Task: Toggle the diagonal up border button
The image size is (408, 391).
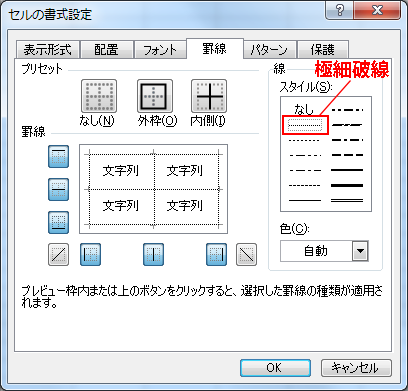Action: pyautogui.click(x=58, y=255)
